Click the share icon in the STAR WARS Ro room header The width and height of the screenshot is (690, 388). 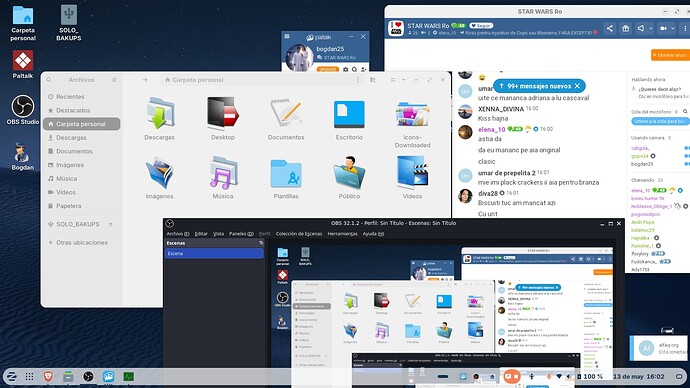coord(609,29)
